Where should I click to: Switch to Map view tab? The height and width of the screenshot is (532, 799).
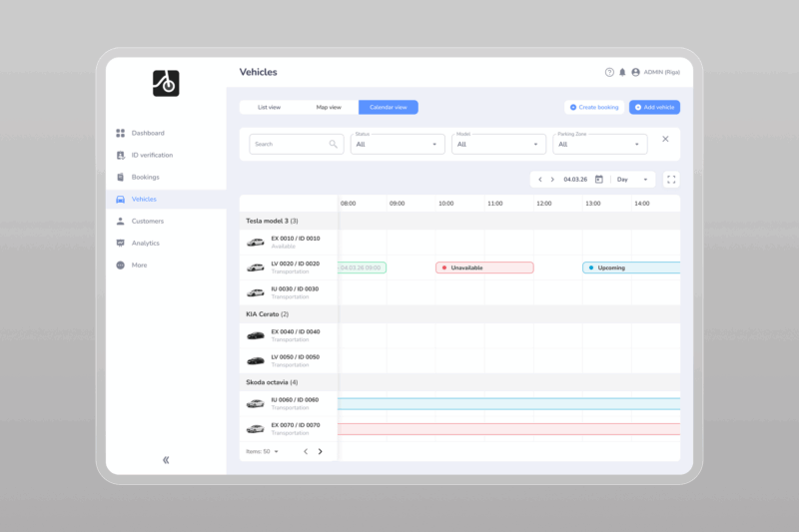[329, 108]
